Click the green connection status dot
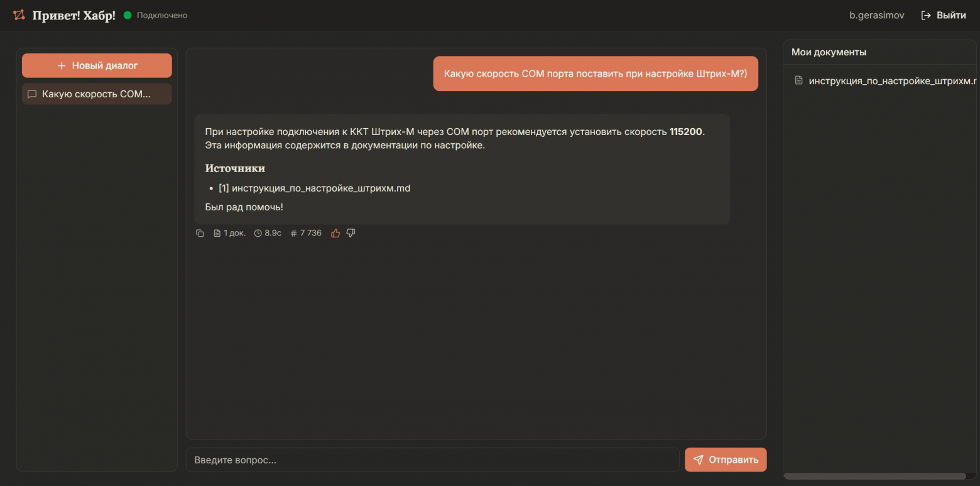This screenshot has height=486, width=980. (x=128, y=15)
